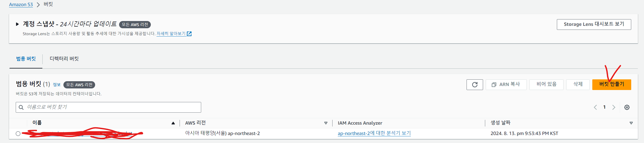Select the 범용 버킷 tab
The height and width of the screenshot is (143, 644).
(26, 59)
